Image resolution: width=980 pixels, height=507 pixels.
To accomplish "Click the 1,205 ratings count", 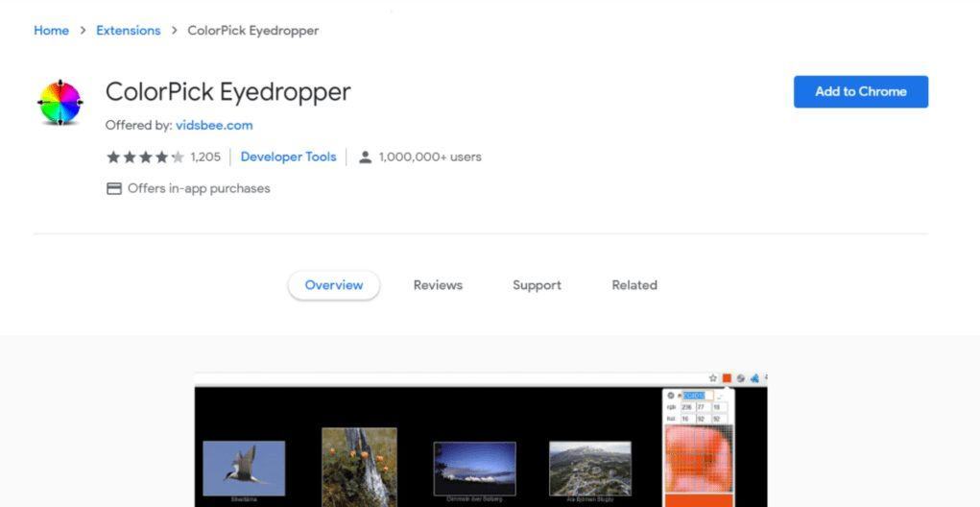I will pos(205,157).
